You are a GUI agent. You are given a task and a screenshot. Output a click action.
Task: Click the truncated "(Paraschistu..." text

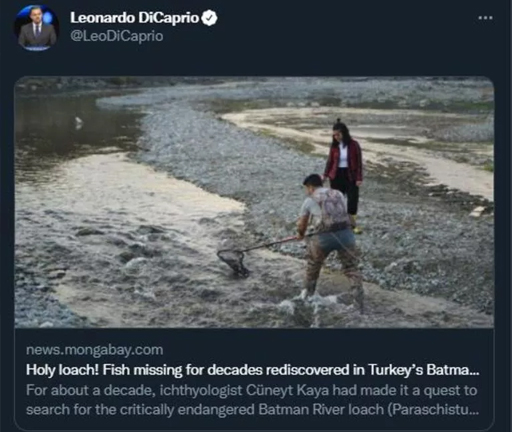click(x=433, y=410)
